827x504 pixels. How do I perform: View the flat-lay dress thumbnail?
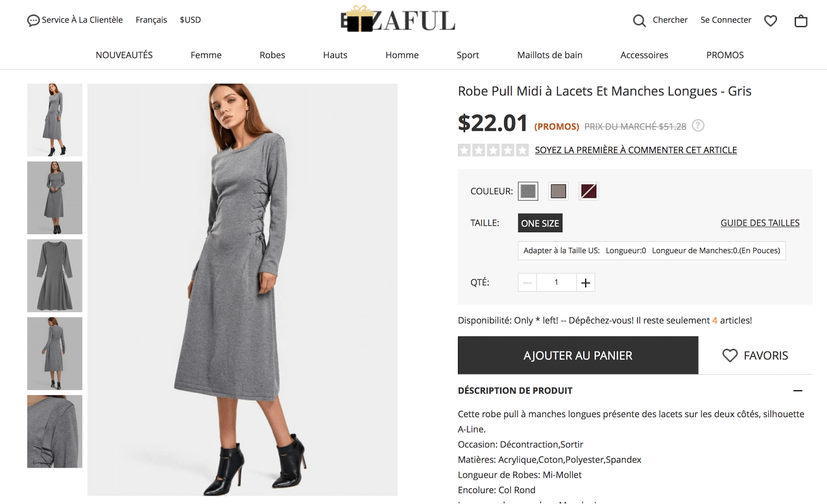pos(55,276)
